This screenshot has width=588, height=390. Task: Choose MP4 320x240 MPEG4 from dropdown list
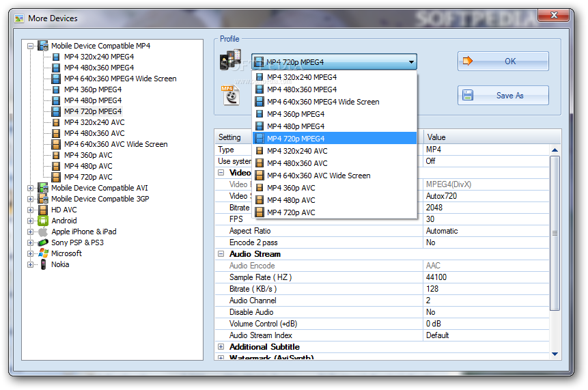click(335, 77)
